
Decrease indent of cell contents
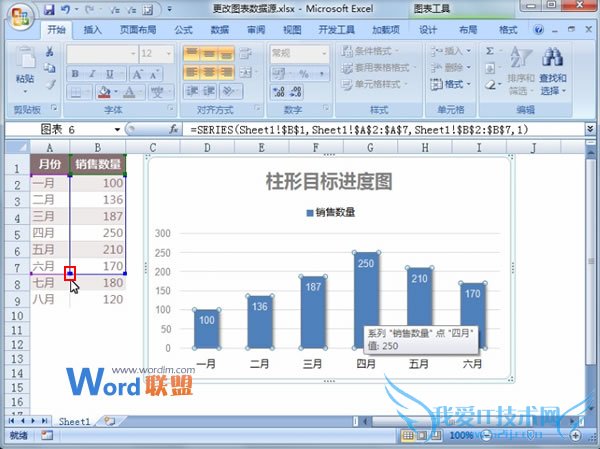(192, 91)
